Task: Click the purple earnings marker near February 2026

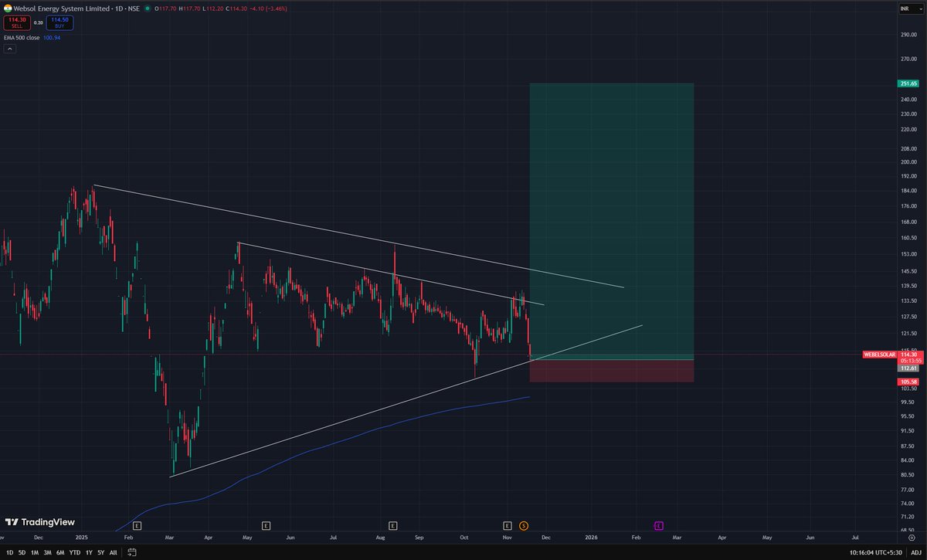Action: tap(657, 525)
